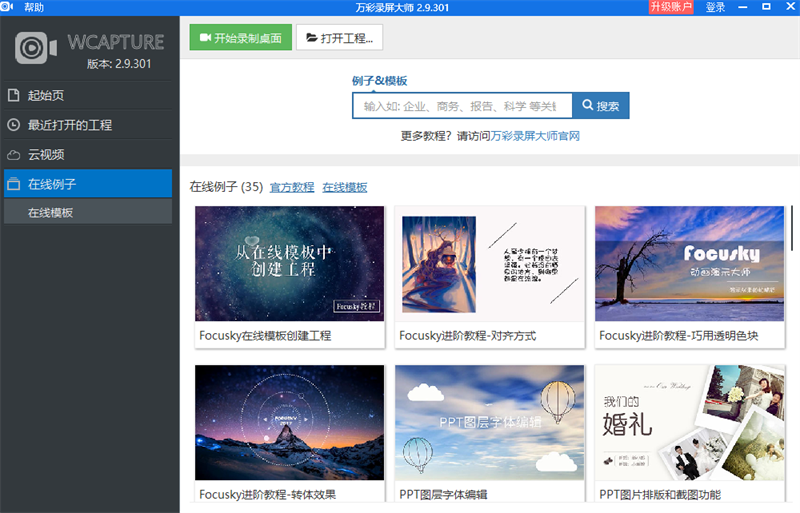Click the 升级账户 button
The image size is (800, 513).
[671, 7]
